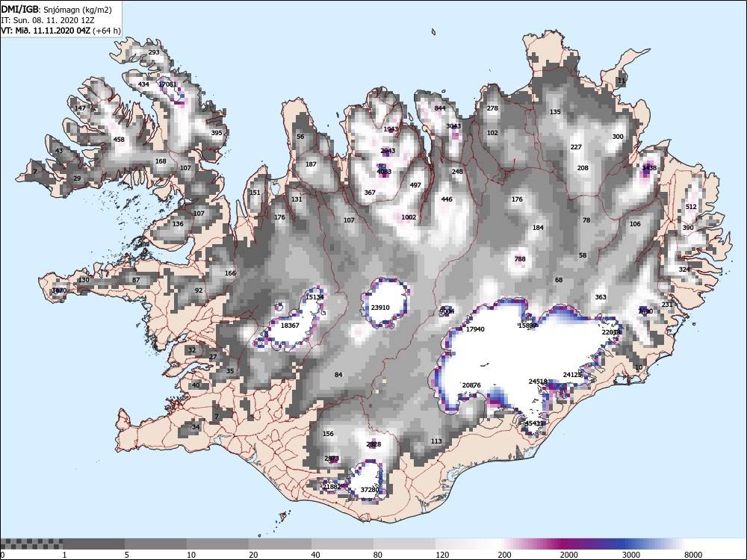Click the glacier value '18367'

[290, 326]
